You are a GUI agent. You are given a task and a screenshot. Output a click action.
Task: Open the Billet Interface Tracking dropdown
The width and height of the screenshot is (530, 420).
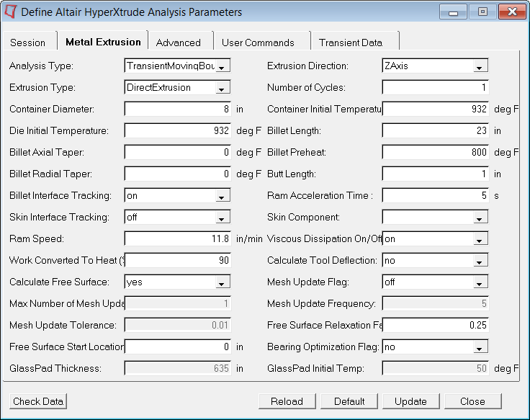coord(177,195)
